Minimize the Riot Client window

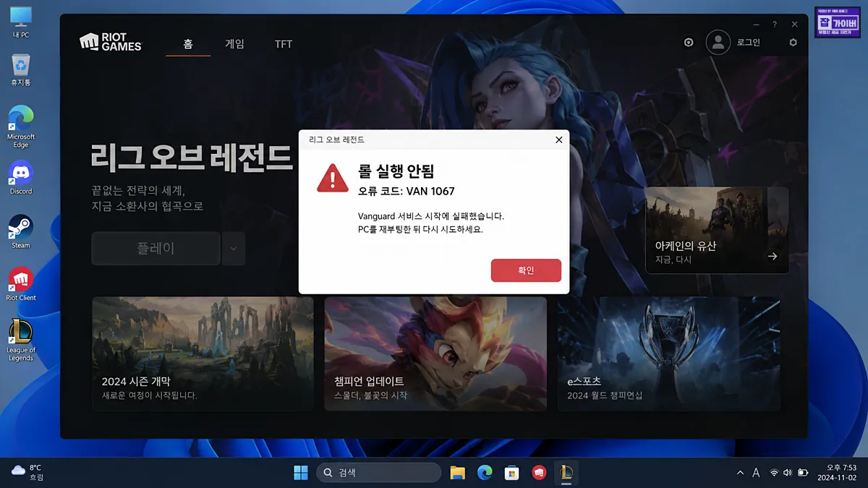(756, 25)
